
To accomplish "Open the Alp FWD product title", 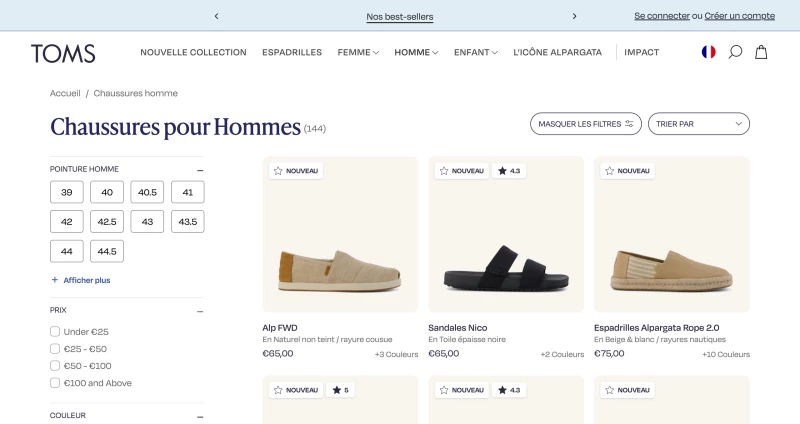I will click(x=280, y=328).
